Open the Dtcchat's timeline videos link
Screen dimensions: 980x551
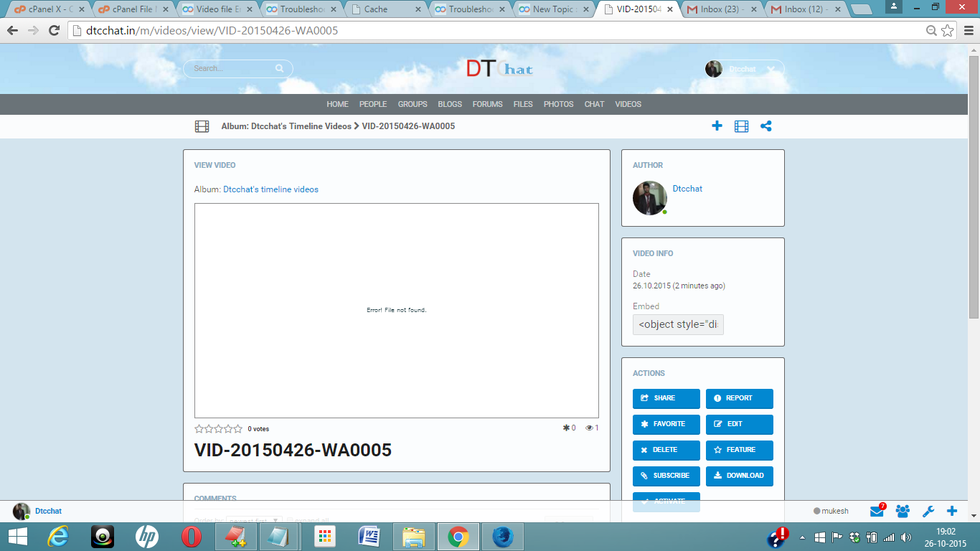pyautogui.click(x=270, y=189)
